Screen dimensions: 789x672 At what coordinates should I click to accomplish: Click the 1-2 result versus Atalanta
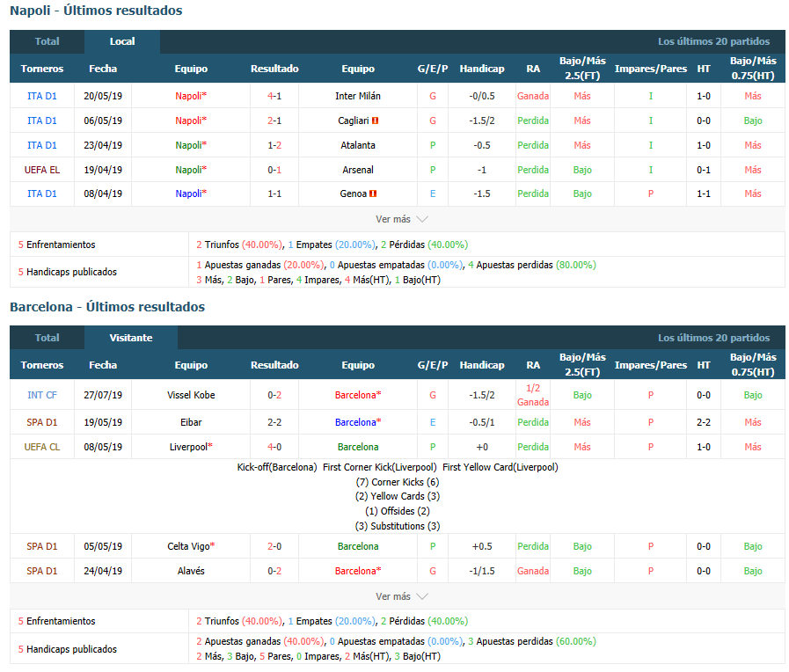(x=274, y=145)
